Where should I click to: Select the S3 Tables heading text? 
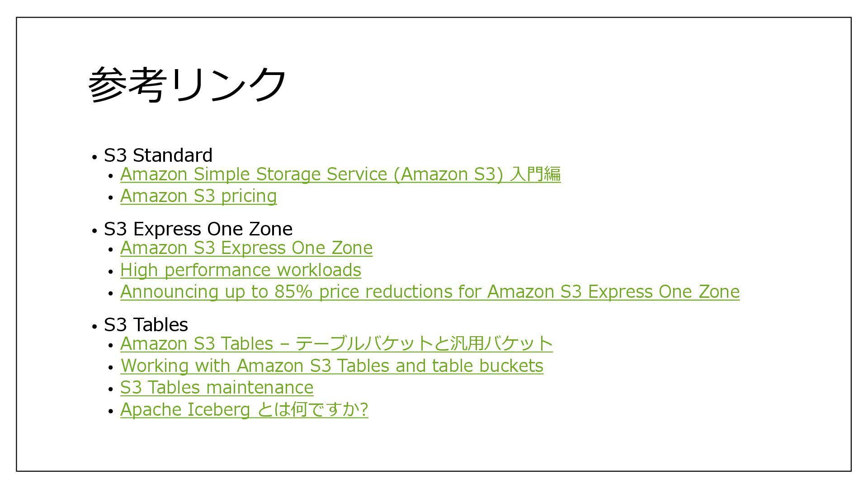146,325
